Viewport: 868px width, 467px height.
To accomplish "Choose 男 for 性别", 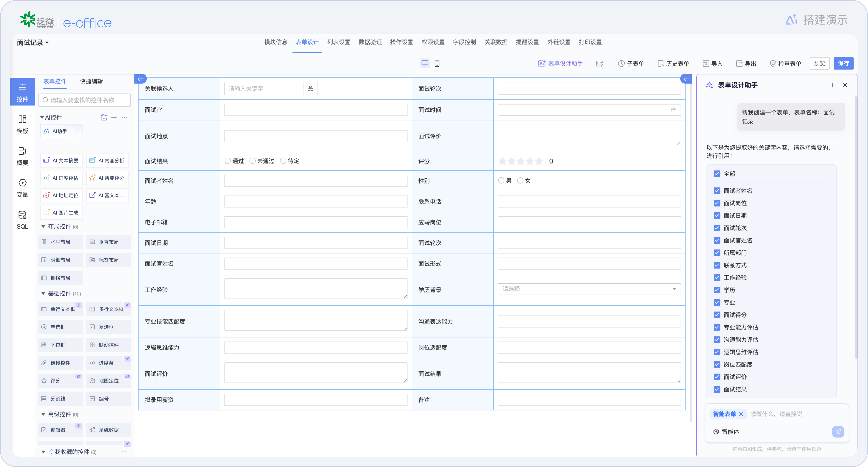I will [x=501, y=181].
